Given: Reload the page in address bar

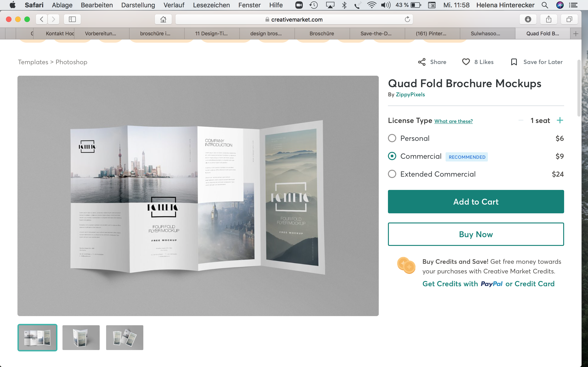Looking at the screenshot, I should tap(407, 19).
